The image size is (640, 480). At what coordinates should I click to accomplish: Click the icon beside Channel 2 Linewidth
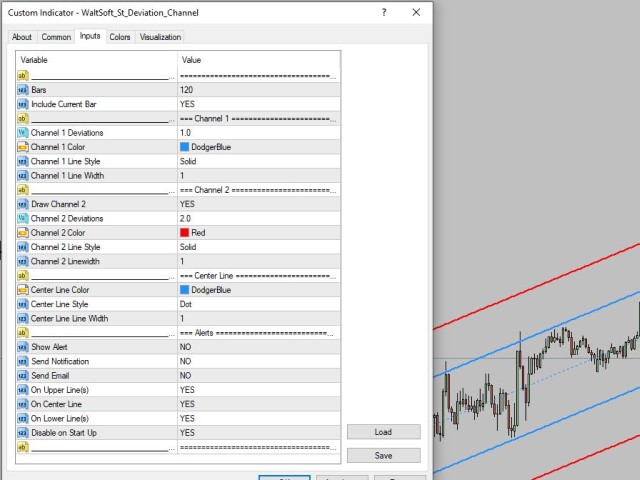point(23,261)
